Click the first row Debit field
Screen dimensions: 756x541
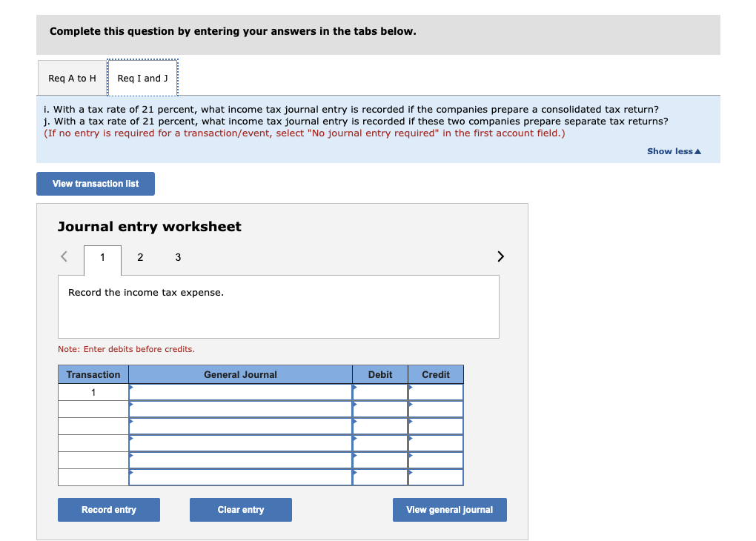coord(380,392)
